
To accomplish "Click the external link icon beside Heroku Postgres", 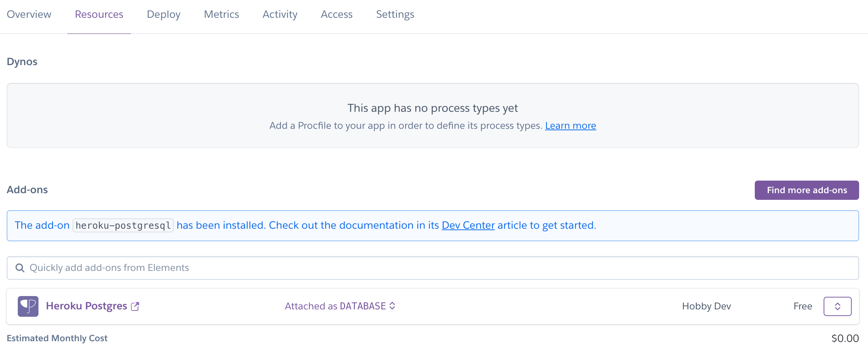I will pos(135,306).
